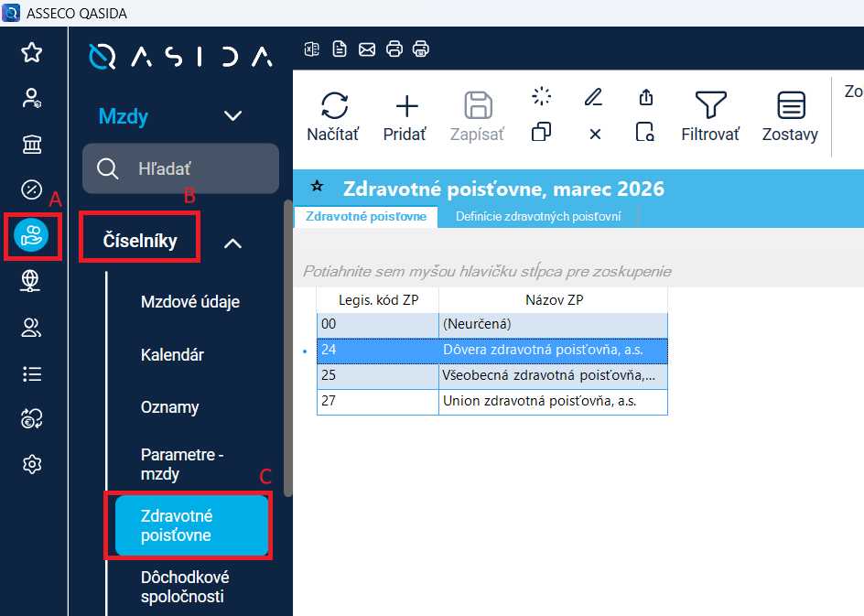
Task: Open Kalendár menu item
Action: coord(172,355)
